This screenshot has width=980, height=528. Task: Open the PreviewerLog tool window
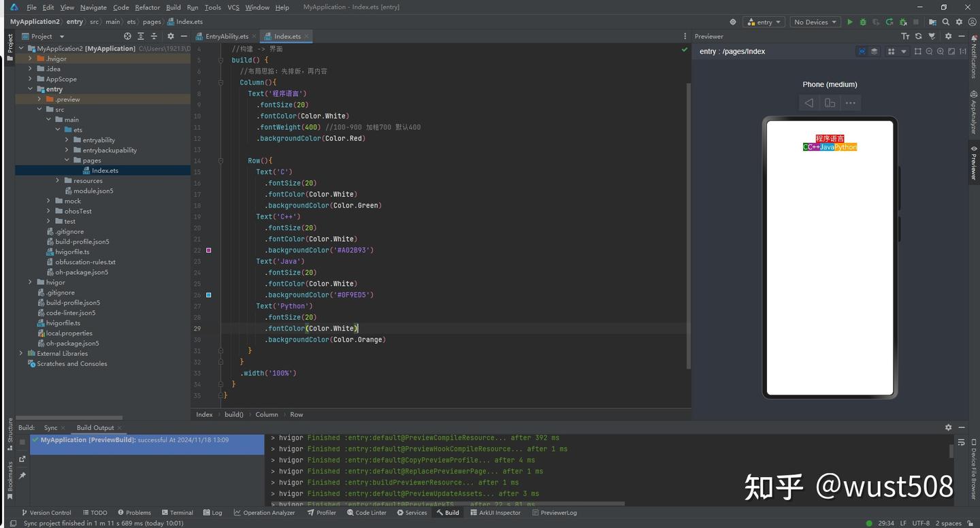coord(554,512)
